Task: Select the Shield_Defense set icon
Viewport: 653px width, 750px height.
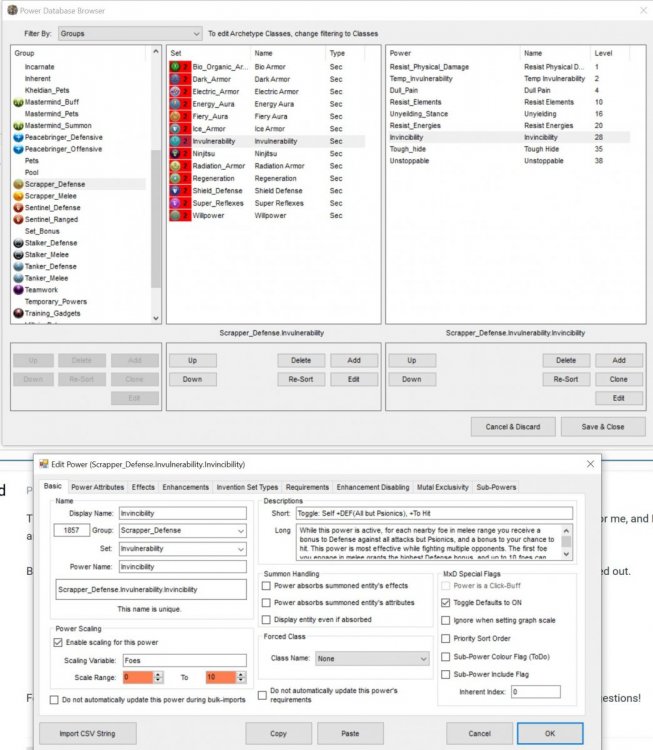Action: (x=174, y=190)
